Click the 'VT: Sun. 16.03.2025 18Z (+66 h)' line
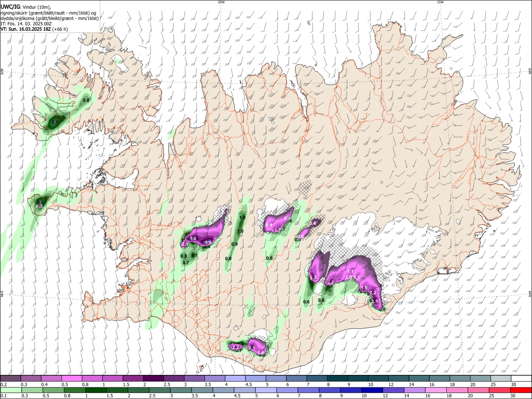This screenshot has height=399, width=532. pyautogui.click(x=34, y=29)
